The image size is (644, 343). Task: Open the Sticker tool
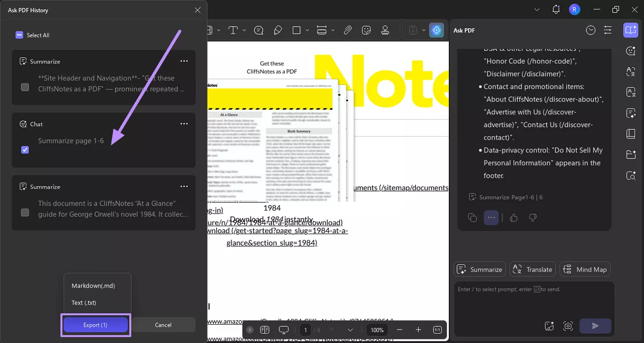pyautogui.click(x=366, y=30)
